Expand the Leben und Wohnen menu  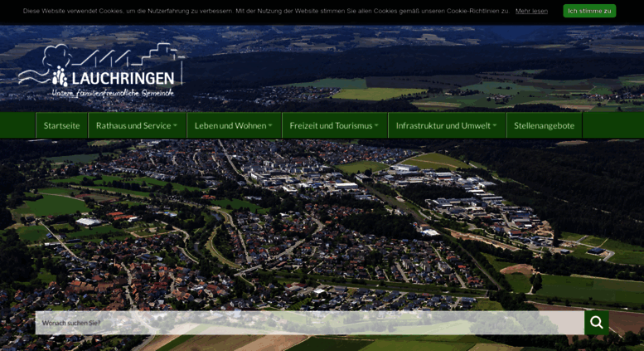pos(234,125)
